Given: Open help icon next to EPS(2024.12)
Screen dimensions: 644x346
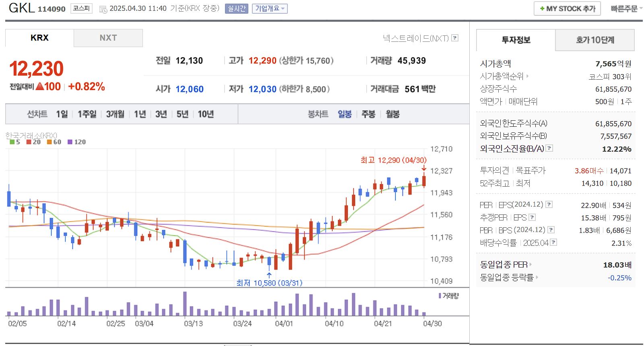Looking at the screenshot, I should (x=549, y=204).
